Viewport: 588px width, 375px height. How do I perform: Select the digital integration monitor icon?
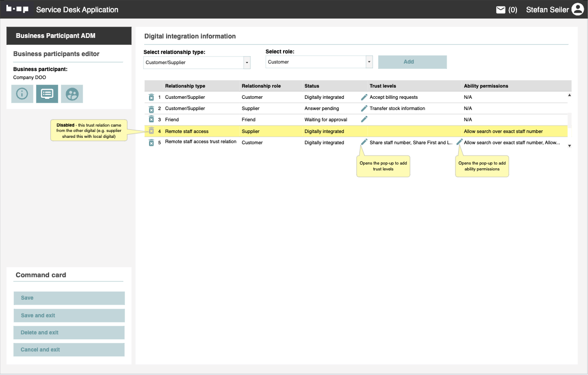[x=47, y=93]
